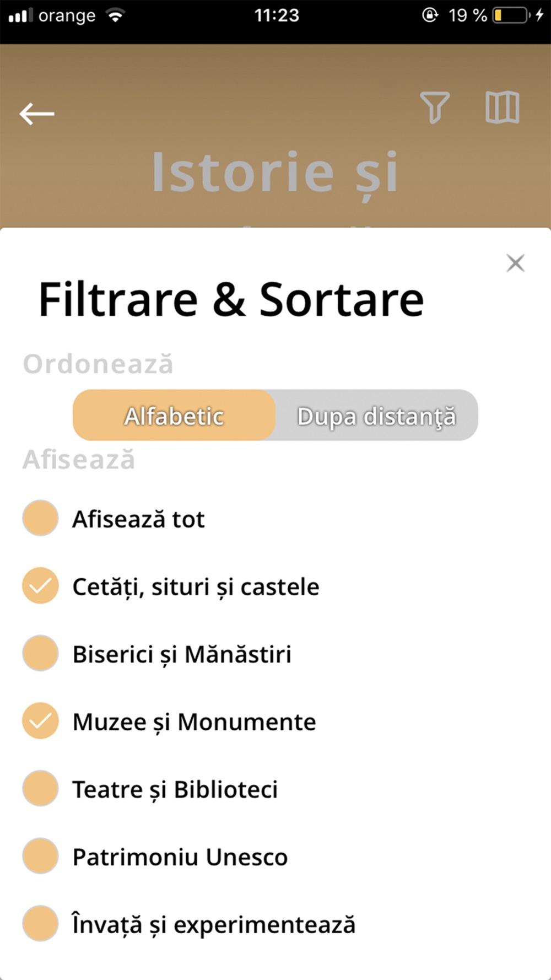Image resolution: width=551 pixels, height=980 pixels.
Task: Enable Biserici și Mănăstiri checkbox
Action: pyautogui.click(x=40, y=653)
